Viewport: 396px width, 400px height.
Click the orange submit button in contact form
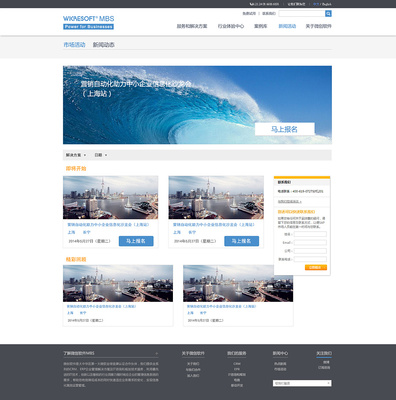coord(316,267)
